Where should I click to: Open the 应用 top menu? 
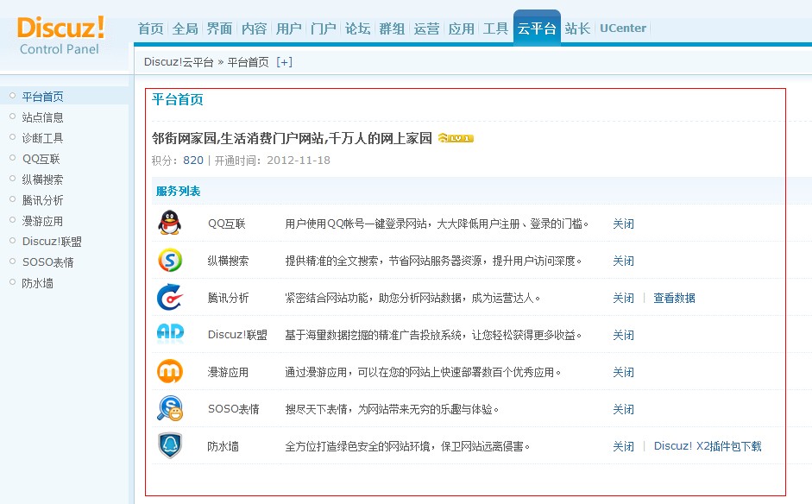click(x=462, y=28)
